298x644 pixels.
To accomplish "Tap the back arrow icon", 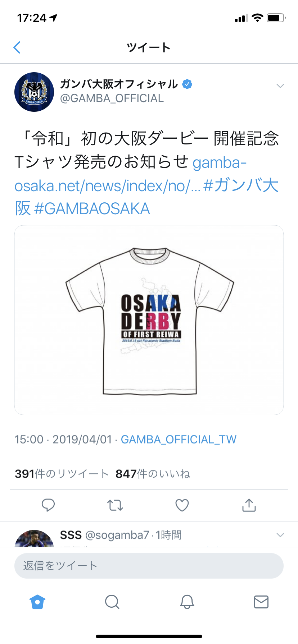I will point(17,47).
